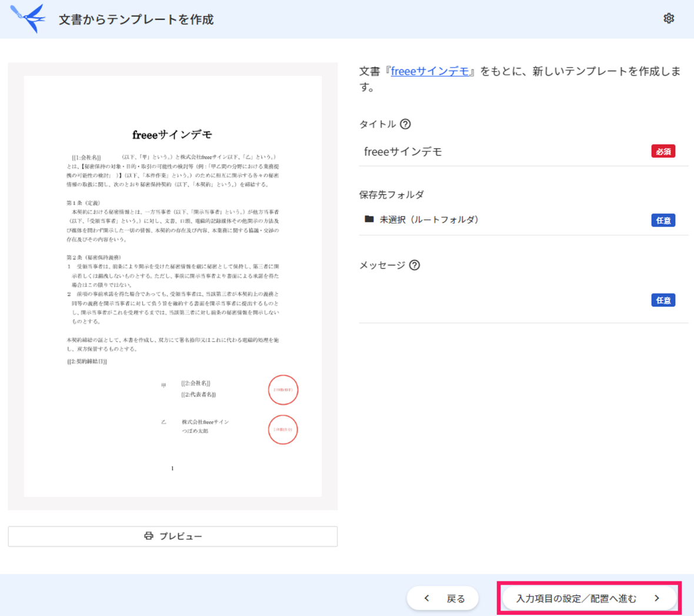Image resolution: width=694 pixels, height=616 pixels.
Task: Click 第2条（秘密保持義務） heading in preview
Action: [94, 257]
